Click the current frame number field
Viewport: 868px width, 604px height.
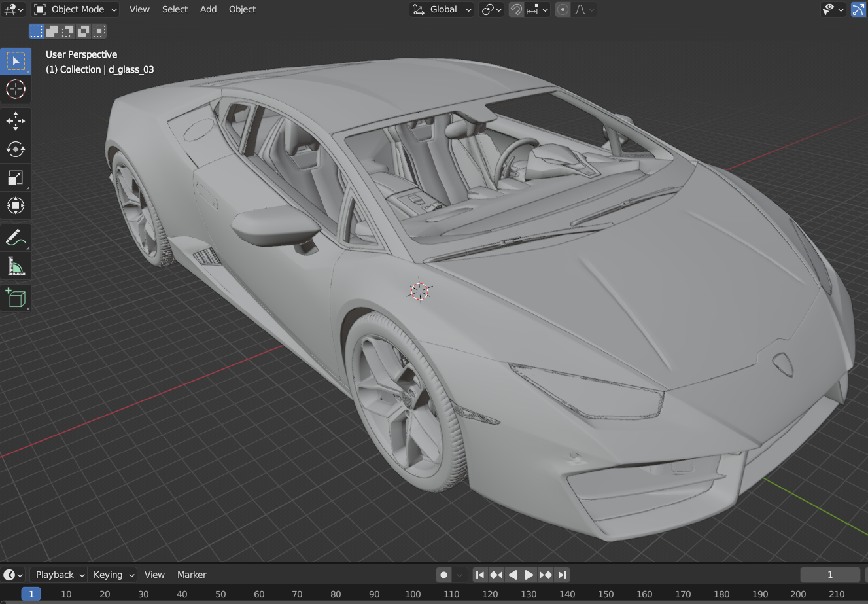830,575
